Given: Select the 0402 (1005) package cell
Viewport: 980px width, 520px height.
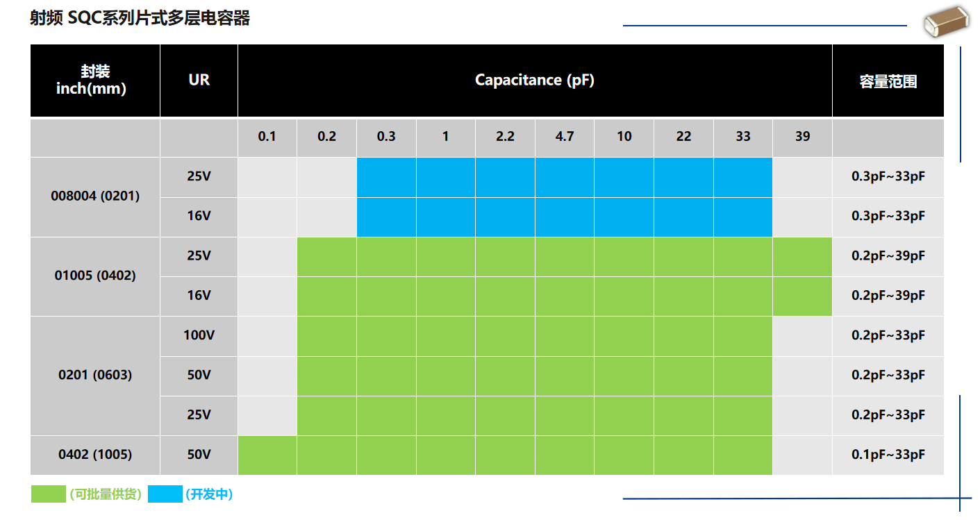Looking at the screenshot, I should (x=95, y=455).
